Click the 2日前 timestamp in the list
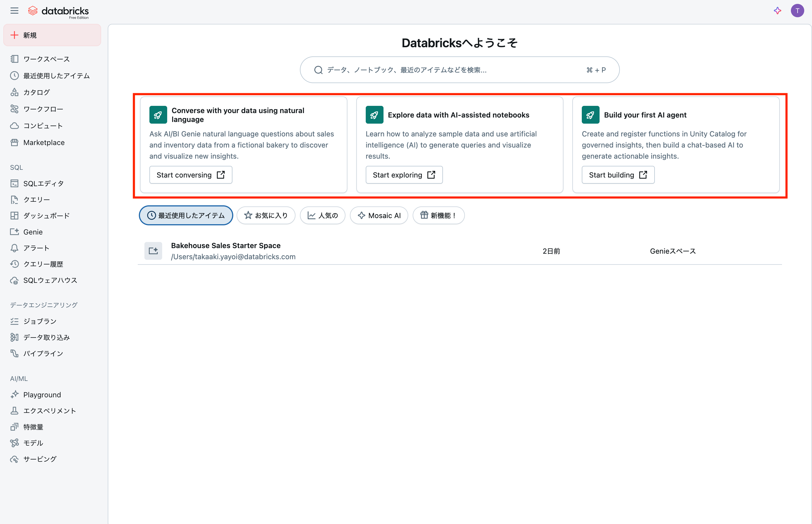 coord(551,251)
